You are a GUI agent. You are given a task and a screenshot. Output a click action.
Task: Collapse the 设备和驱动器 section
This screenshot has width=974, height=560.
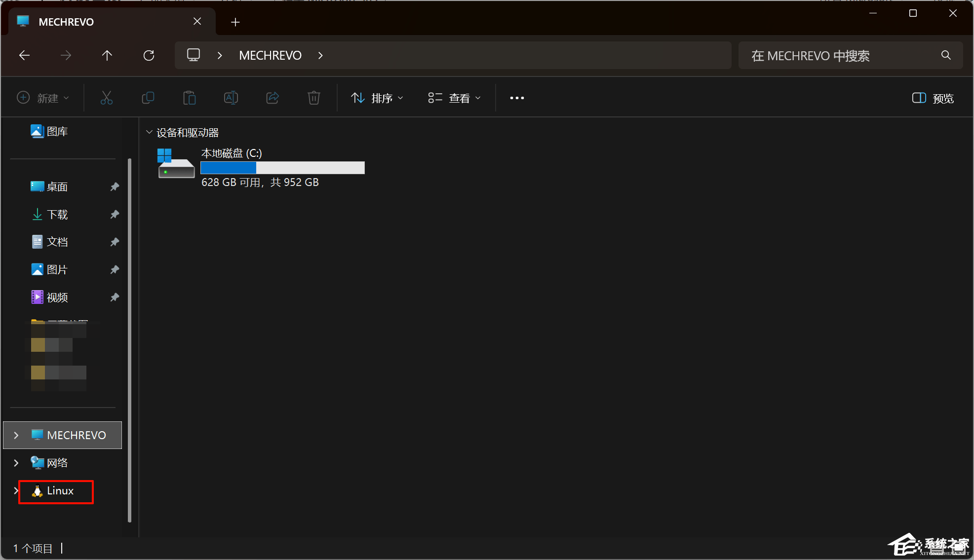[149, 132]
